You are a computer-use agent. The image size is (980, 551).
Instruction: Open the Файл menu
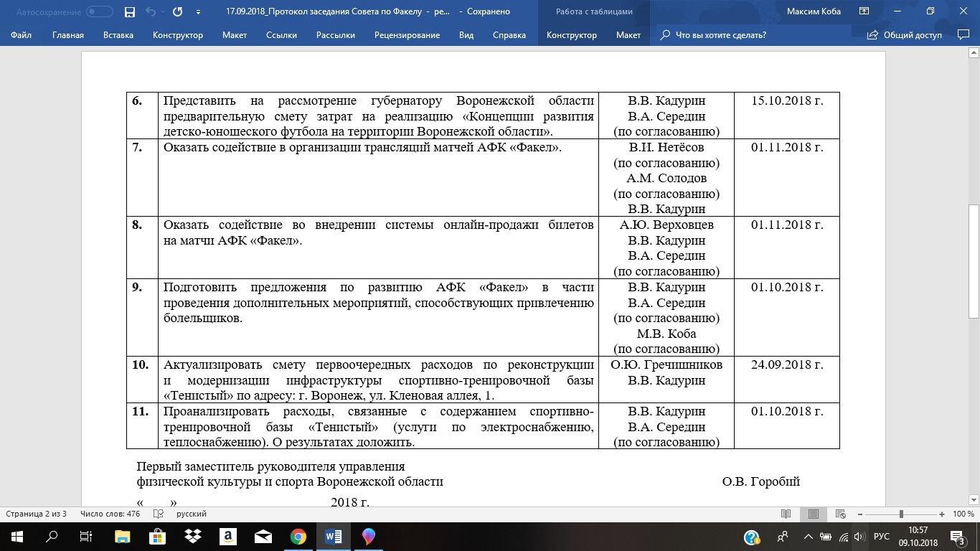(x=22, y=35)
